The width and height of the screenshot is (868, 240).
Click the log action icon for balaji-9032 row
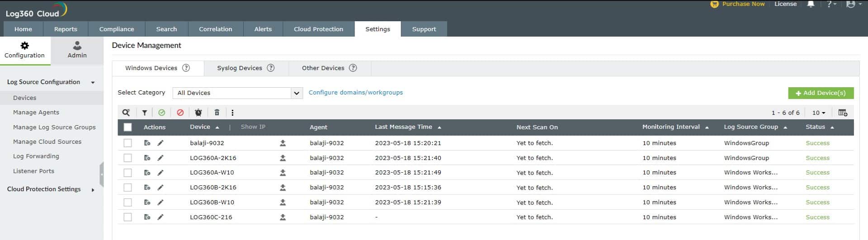(147, 143)
